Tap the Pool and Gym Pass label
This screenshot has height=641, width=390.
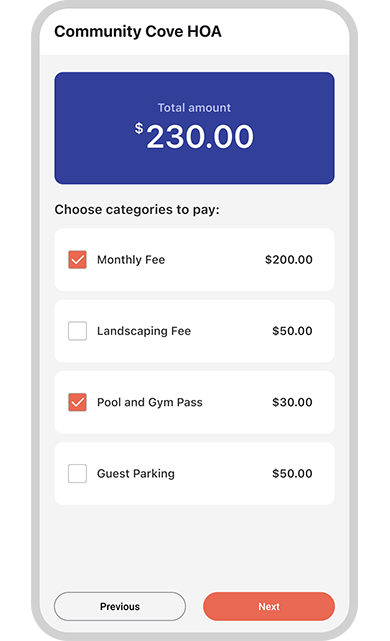150,402
